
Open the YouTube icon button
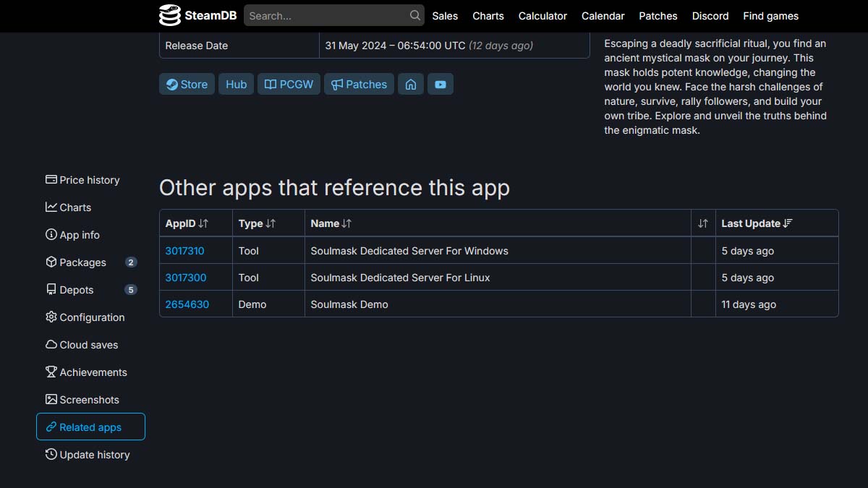click(x=440, y=84)
